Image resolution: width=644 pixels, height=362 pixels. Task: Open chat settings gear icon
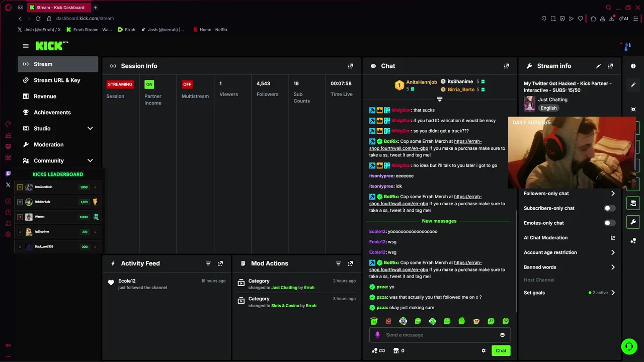(484, 350)
